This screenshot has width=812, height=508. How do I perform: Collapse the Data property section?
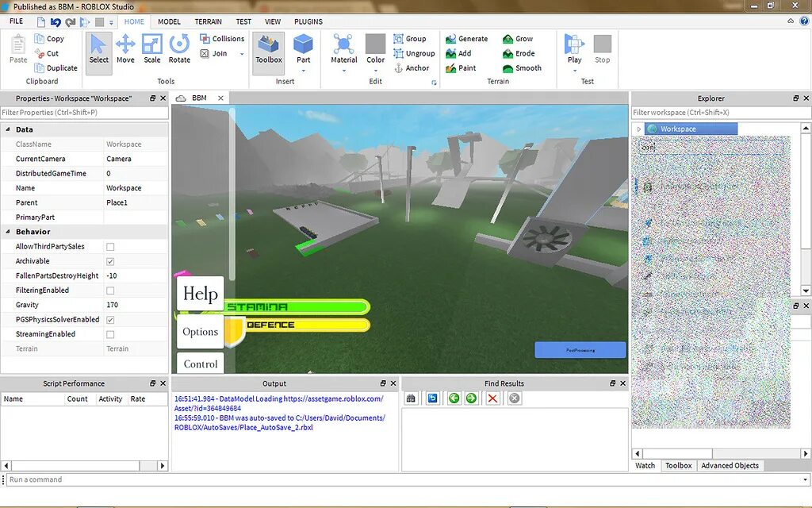tap(8, 129)
